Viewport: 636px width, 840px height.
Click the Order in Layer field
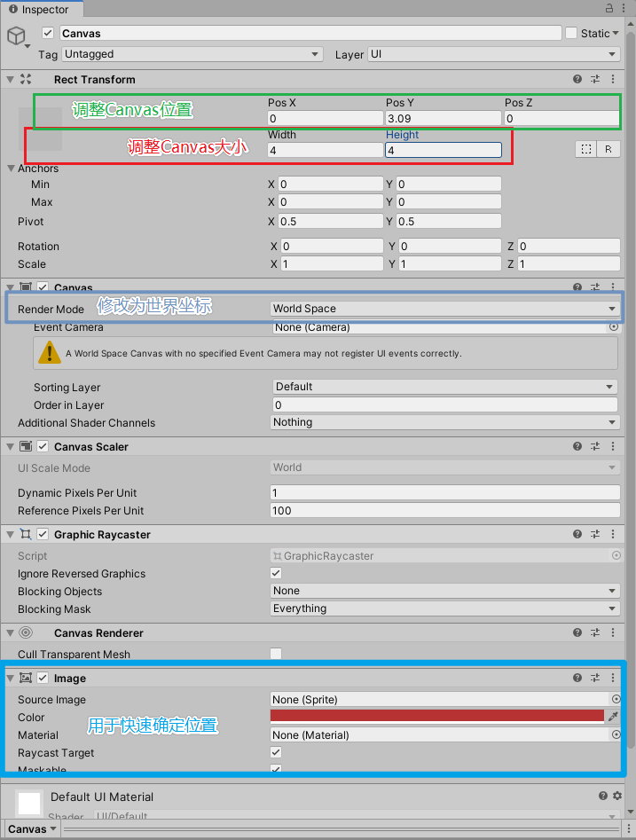(x=445, y=404)
